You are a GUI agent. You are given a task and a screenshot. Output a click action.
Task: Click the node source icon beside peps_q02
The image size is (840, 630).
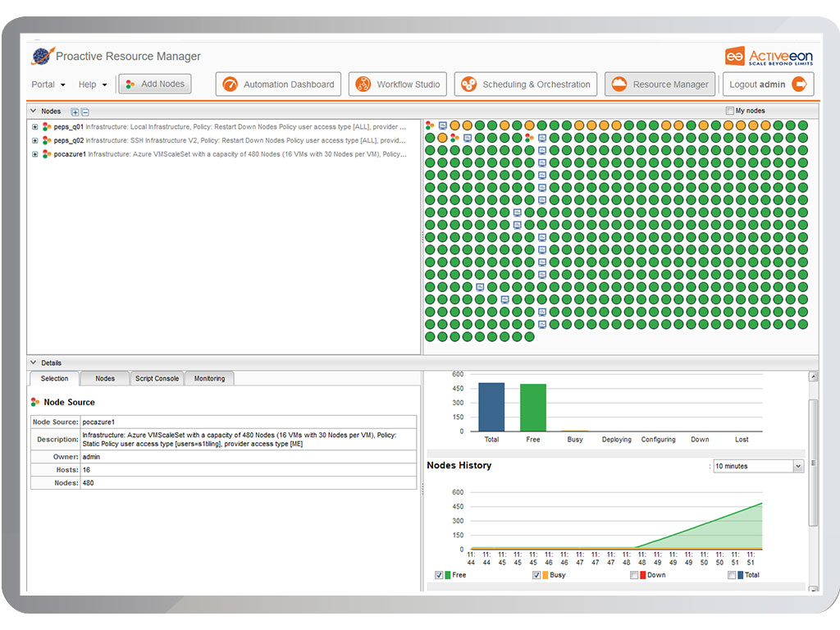pyautogui.click(x=47, y=140)
